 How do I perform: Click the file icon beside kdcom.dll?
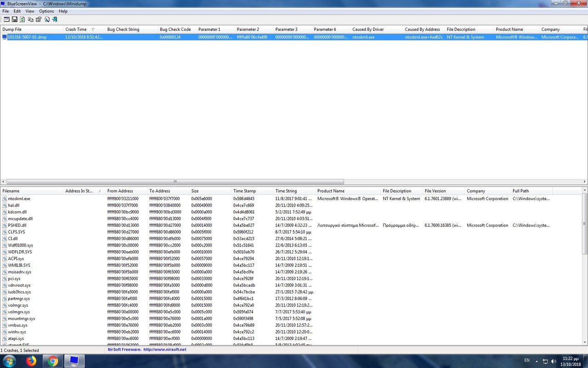(5, 212)
